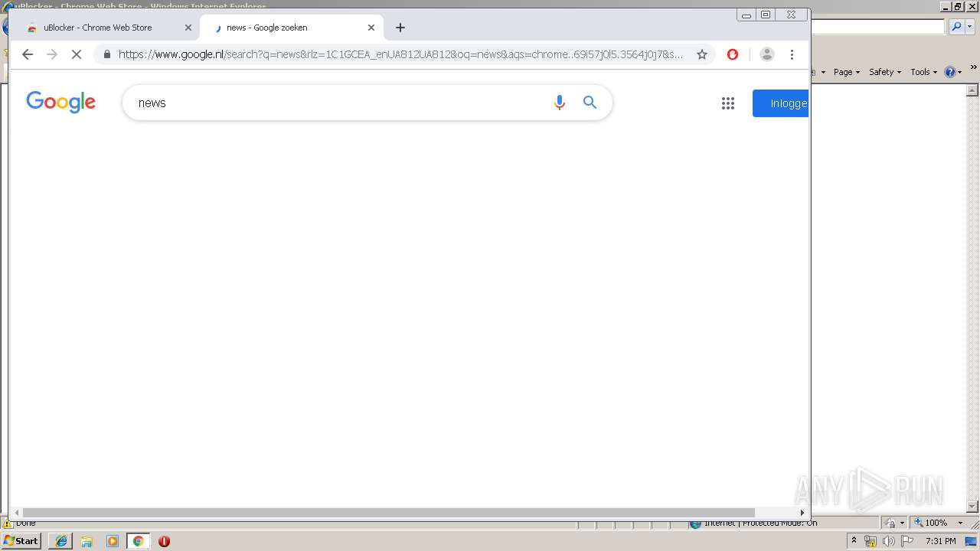The image size is (980, 551).
Task: Click IE zoom magnifier in status bar
Action: click(919, 523)
